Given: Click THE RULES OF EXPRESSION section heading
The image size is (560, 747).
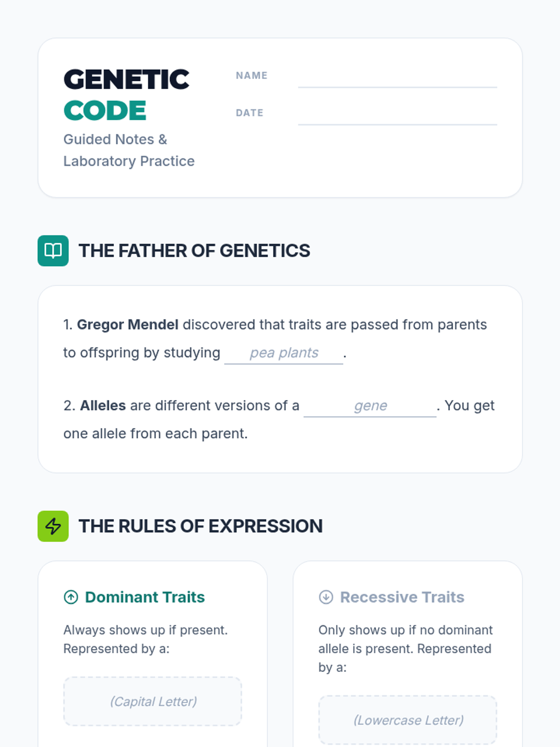Looking at the screenshot, I should pyautogui.click(x=201, y=526).
